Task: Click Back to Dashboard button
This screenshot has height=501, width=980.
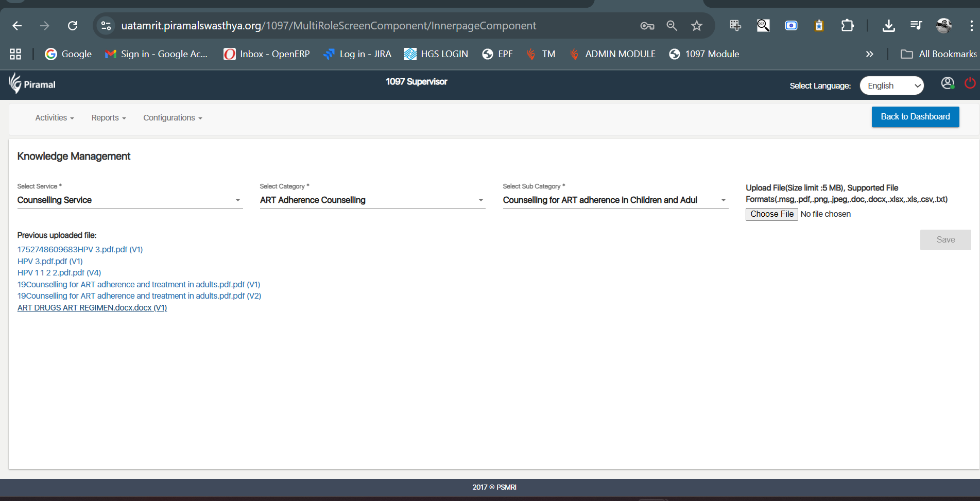Action: (x=915, y=117)
